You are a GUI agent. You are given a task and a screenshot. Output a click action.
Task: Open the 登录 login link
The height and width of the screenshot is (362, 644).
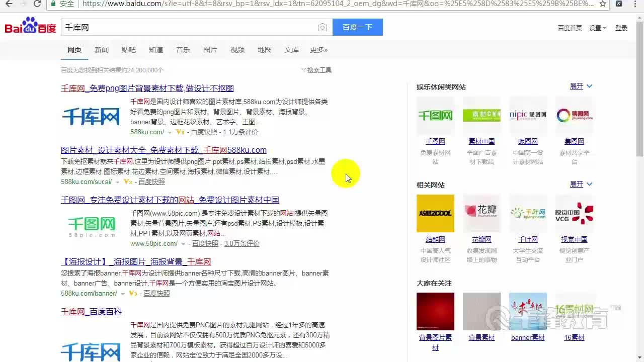[621, 28]
